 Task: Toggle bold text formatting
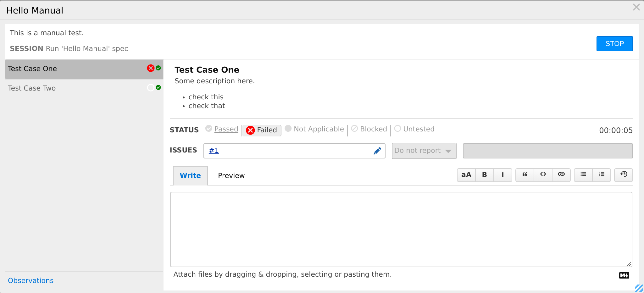coord(485,175)
